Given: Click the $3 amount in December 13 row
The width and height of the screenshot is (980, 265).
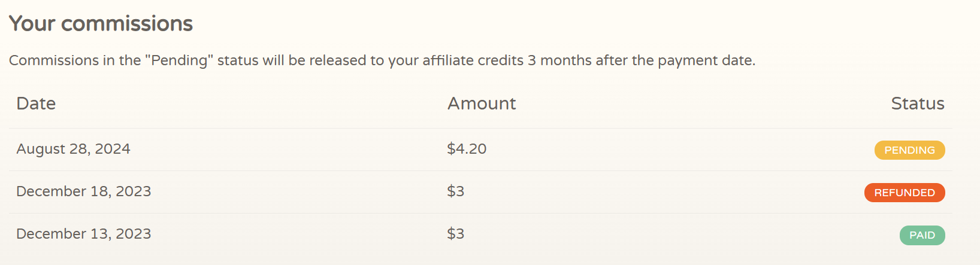Looking at the screenshot, I should (x=455, y=234).
